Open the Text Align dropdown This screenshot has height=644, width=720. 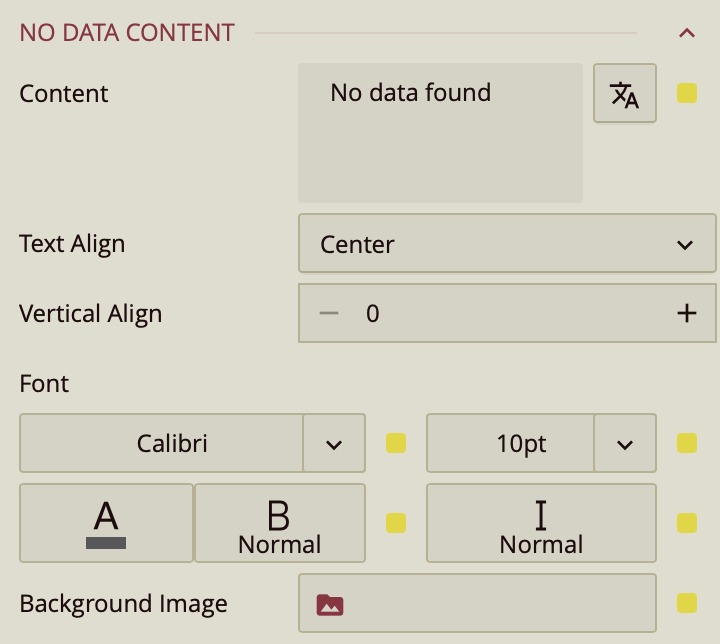point(507,244)
